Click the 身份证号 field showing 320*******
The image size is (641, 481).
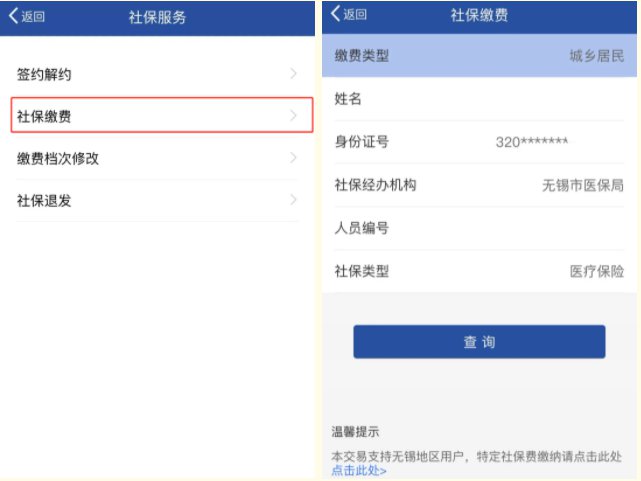(479, 142)
